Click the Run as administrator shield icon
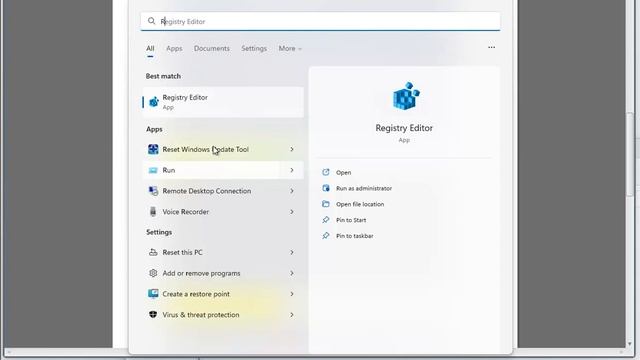The height and width of the screenshot is (360, 640). pos(326,188)
